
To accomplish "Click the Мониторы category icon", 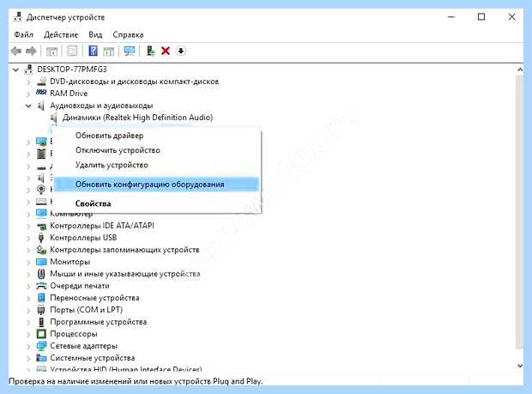I will point(41,262).
